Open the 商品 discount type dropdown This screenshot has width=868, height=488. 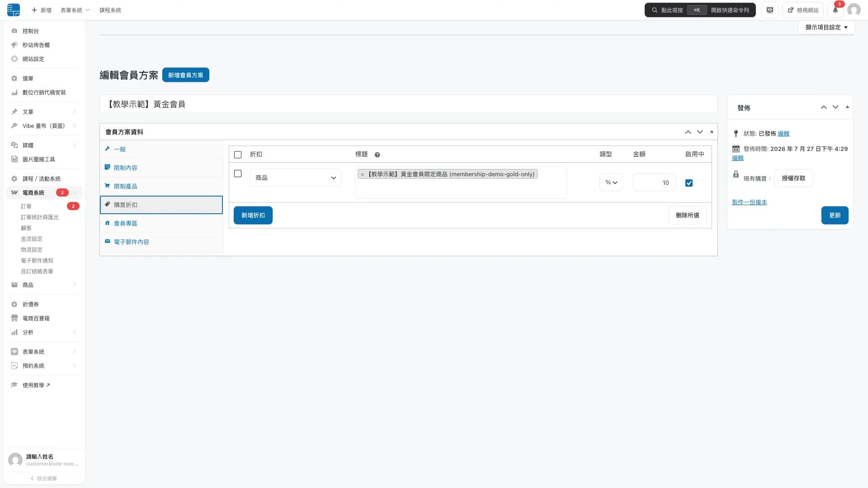click(295, 178)
